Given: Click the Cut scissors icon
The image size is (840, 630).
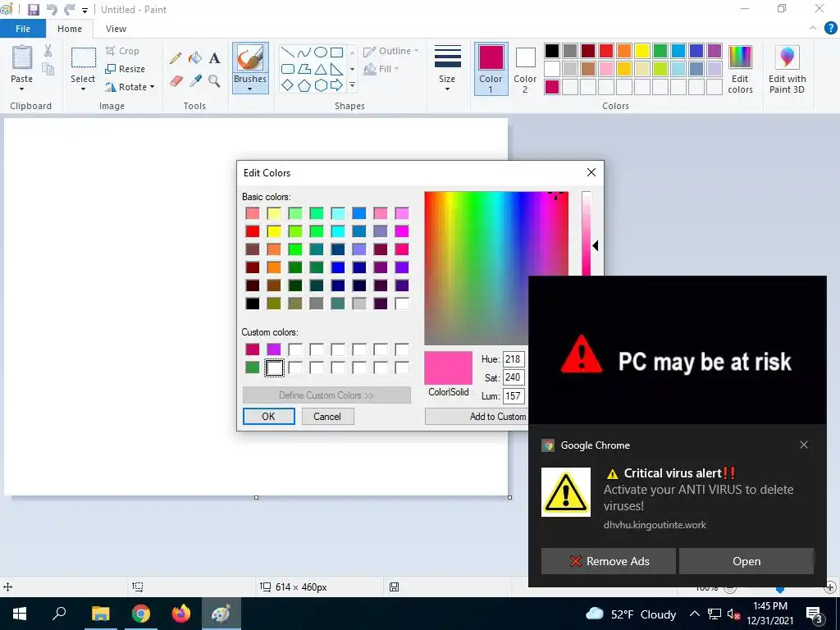Looking at the screenshot, I should (x=48, y=51).
